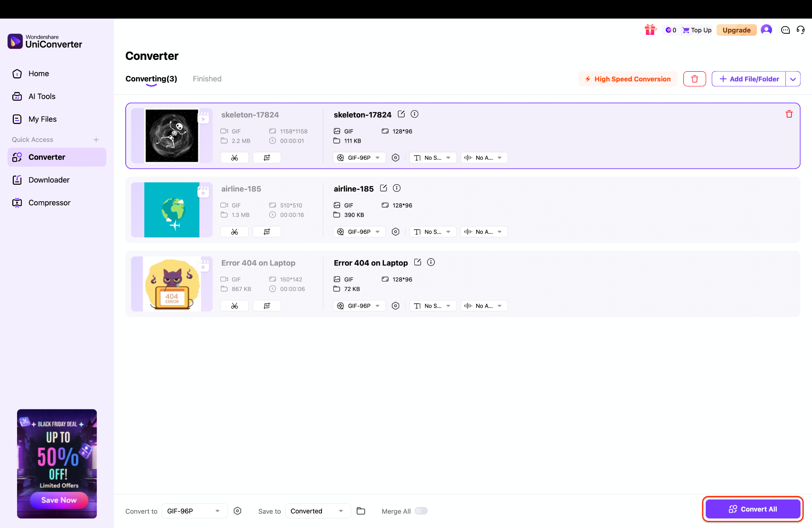
Task: Click the Convert All button
Action: pyautogui.click(x=753, y=509)
